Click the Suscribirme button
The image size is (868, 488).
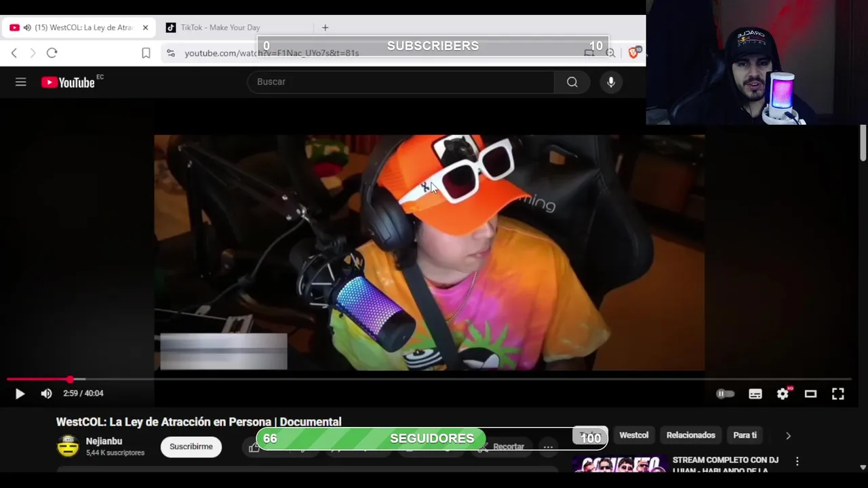tap(191, 447)
